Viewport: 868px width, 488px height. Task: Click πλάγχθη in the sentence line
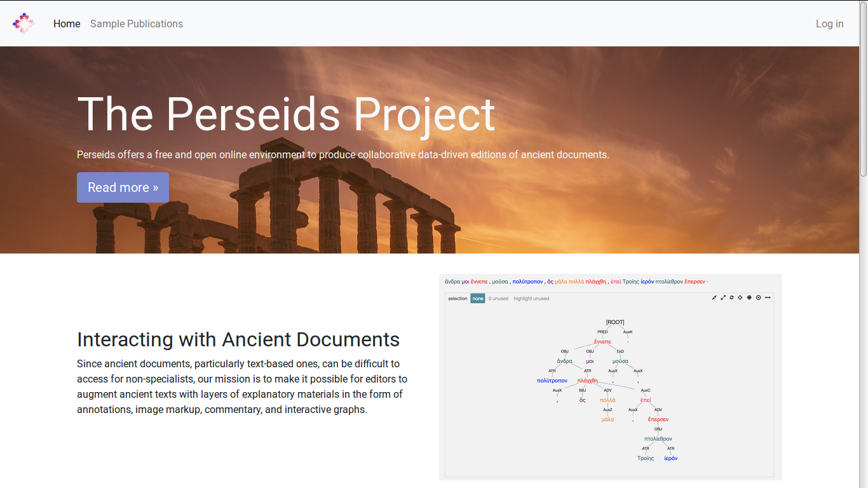(x=595, y=281)
